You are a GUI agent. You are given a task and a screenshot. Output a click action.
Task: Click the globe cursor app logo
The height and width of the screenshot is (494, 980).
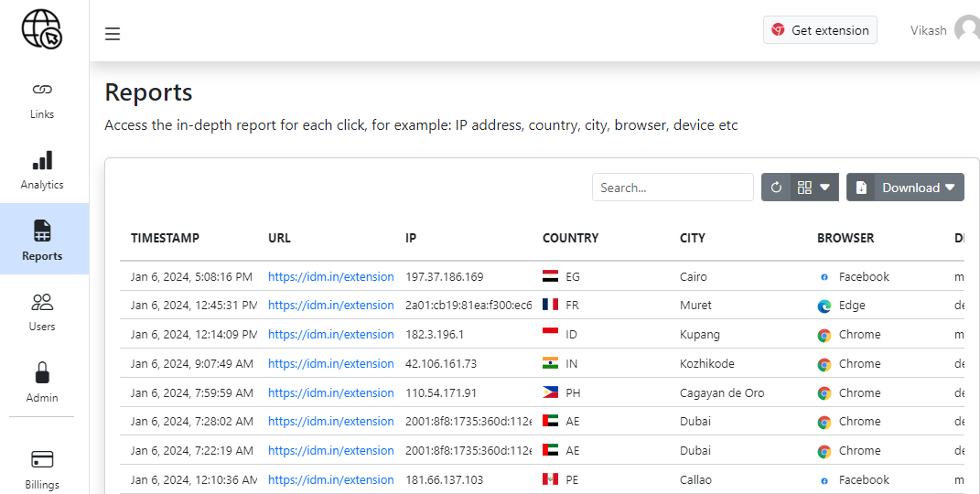pyautogui.click(x=42, y=28)
